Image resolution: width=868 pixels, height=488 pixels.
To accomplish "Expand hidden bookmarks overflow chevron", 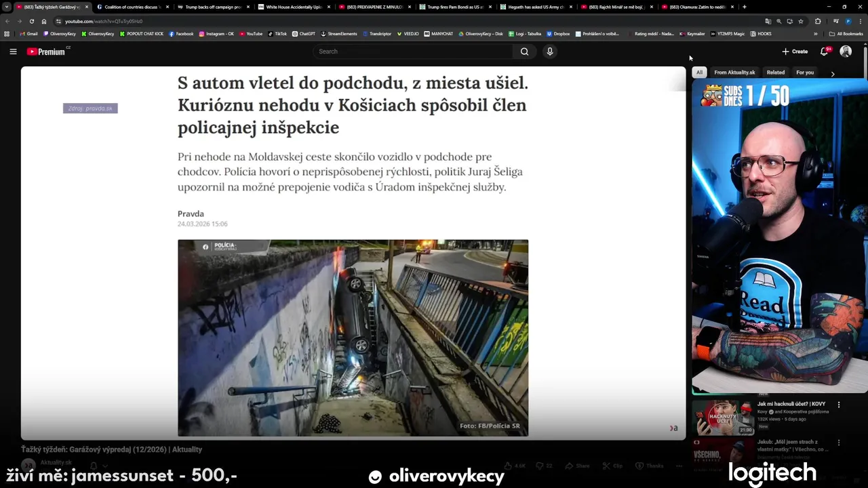I will tap(816, 33).
